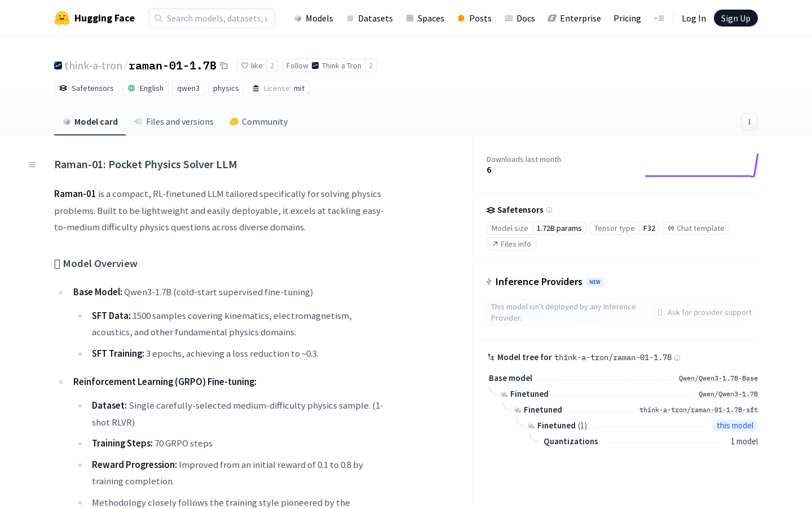The height and width of the screenshot is (508, 812).
Task: Click the Tensor type F32 badge
Action: [624, 228]
